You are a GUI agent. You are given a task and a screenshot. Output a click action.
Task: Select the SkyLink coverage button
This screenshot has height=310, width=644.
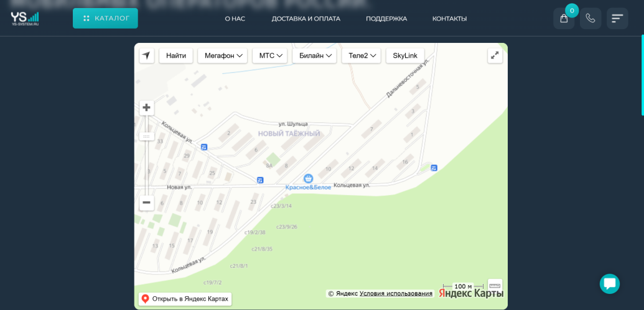pos(405,56)
